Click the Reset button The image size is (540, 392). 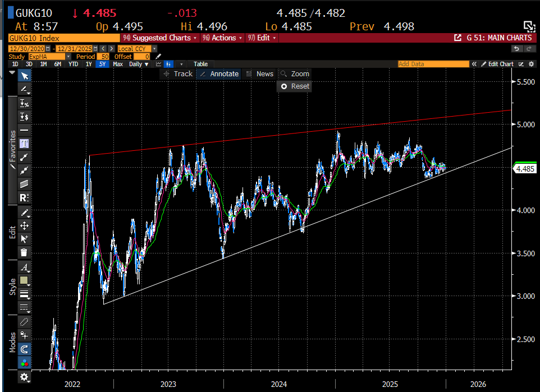[x=295, y=86]
